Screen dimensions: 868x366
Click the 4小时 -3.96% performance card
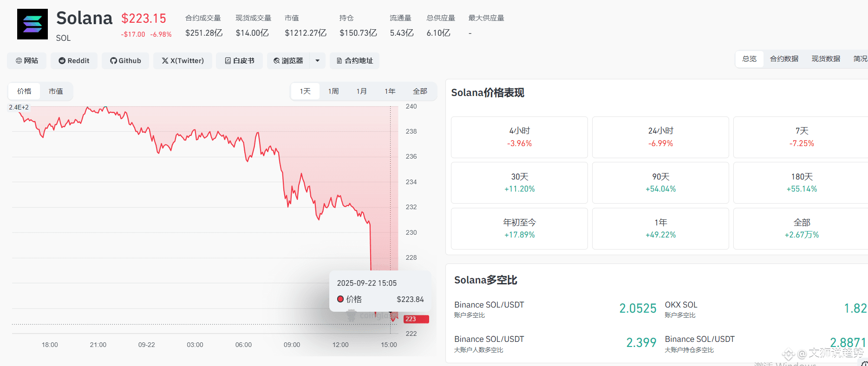(519, 137)
